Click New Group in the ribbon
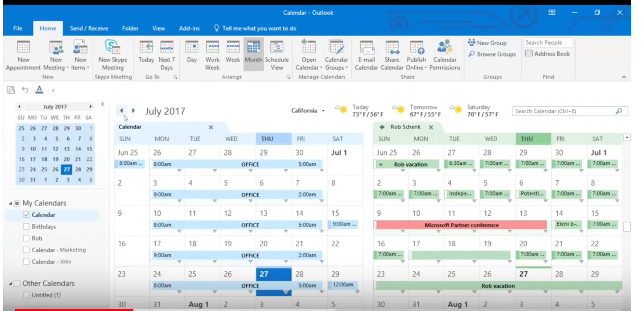The width and height of the screenshot is (644, 311). pos(487,43)
